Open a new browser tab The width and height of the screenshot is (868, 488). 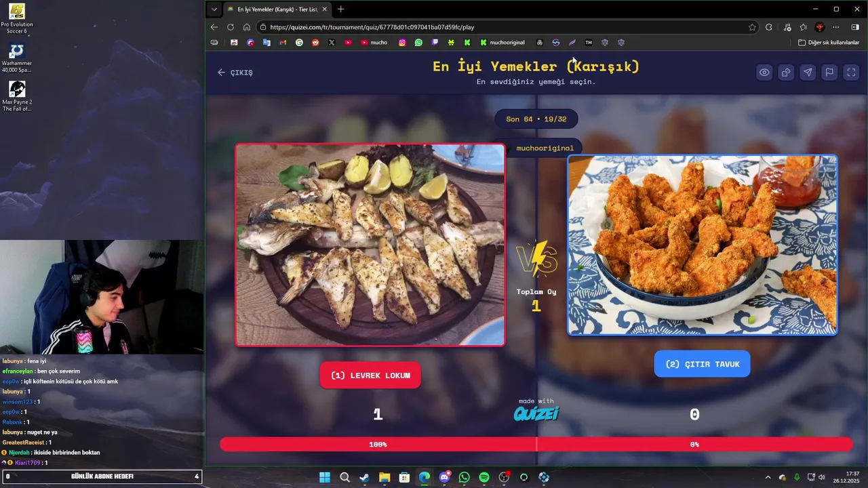[x=340, y=9]
